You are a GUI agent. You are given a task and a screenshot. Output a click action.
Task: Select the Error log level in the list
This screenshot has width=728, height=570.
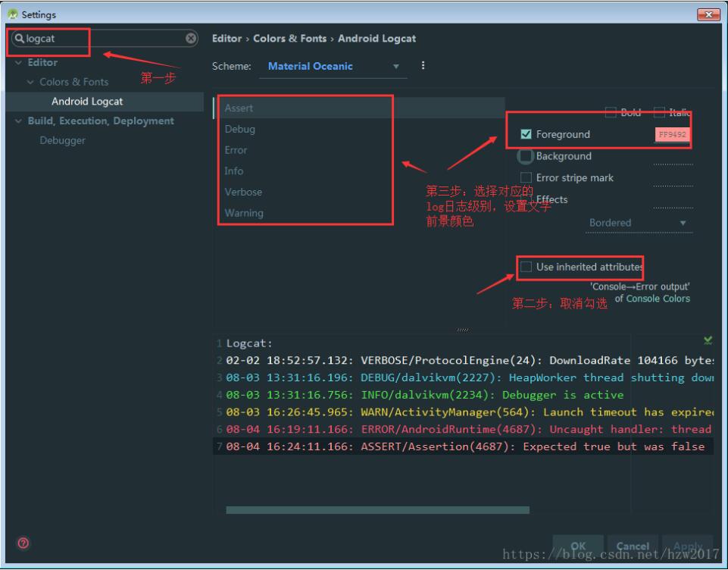point(235,150)
